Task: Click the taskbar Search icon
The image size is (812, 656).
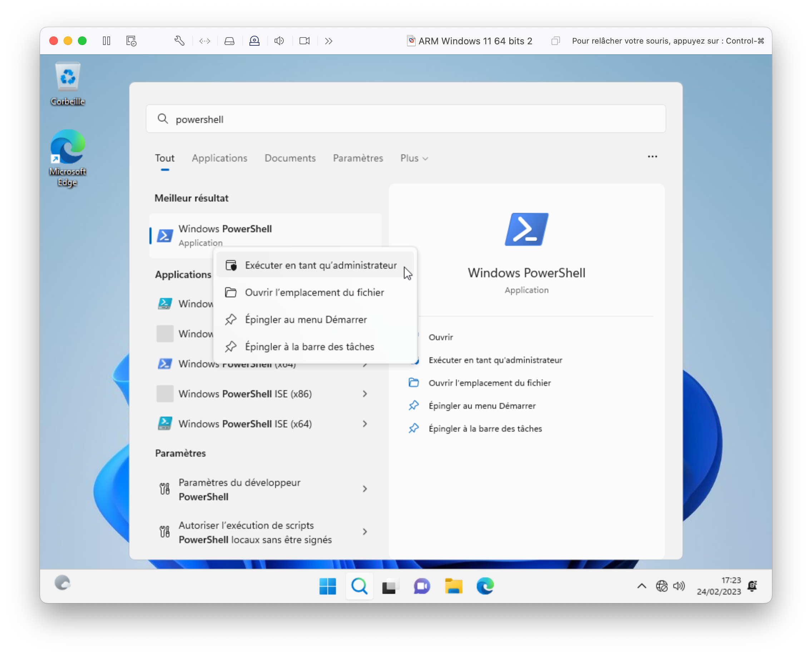Action: point(359,586)
